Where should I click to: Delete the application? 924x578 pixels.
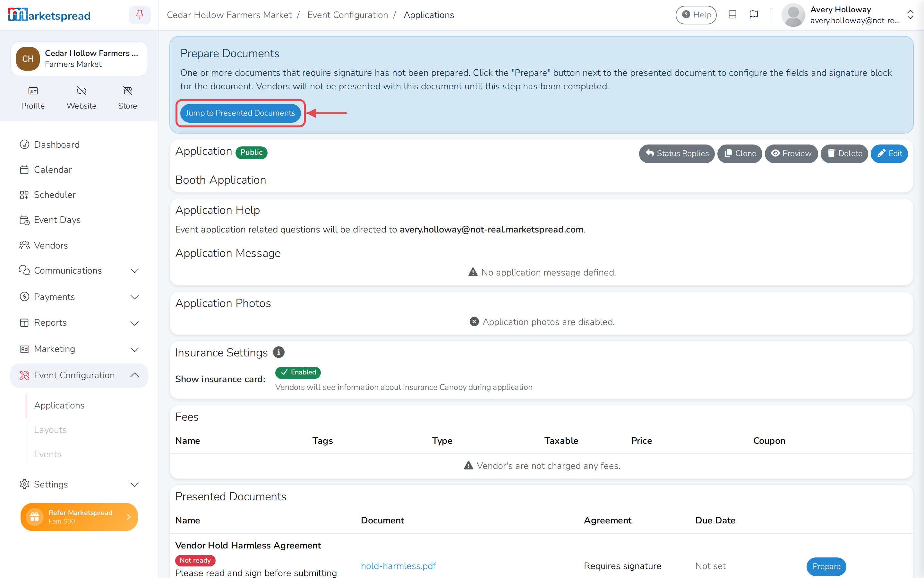844,154
